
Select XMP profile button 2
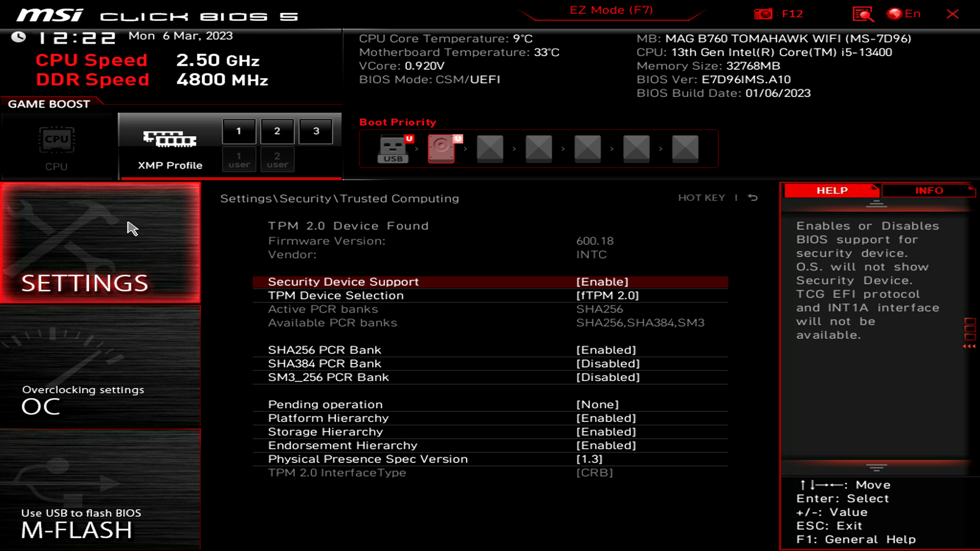tap(277, 131)
